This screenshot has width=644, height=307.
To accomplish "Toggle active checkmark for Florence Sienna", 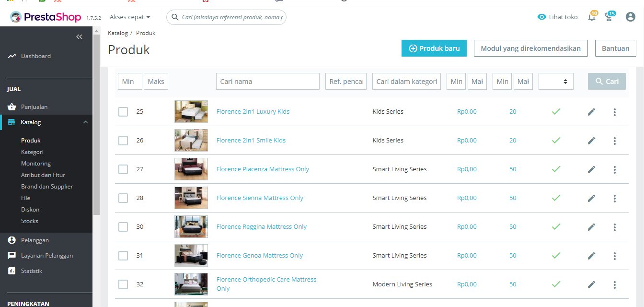I will [x=556, y=198].
